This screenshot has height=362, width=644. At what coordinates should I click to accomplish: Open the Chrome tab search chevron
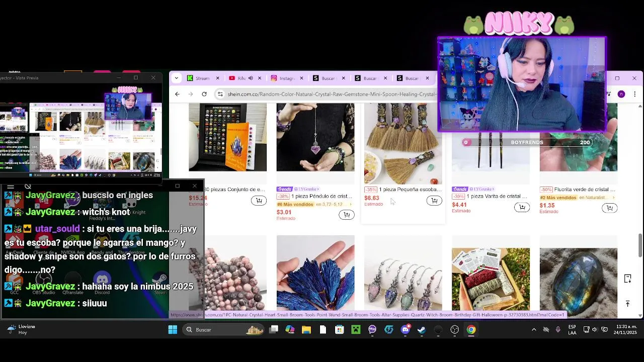[176, 78]
